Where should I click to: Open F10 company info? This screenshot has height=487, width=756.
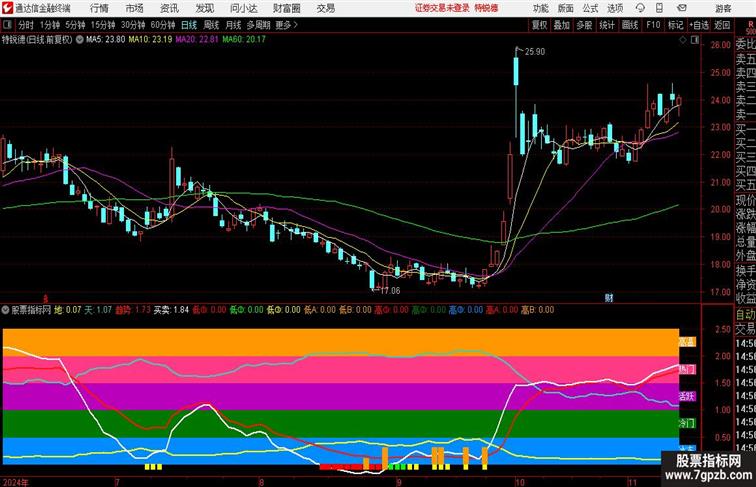(x=653, y=25)
